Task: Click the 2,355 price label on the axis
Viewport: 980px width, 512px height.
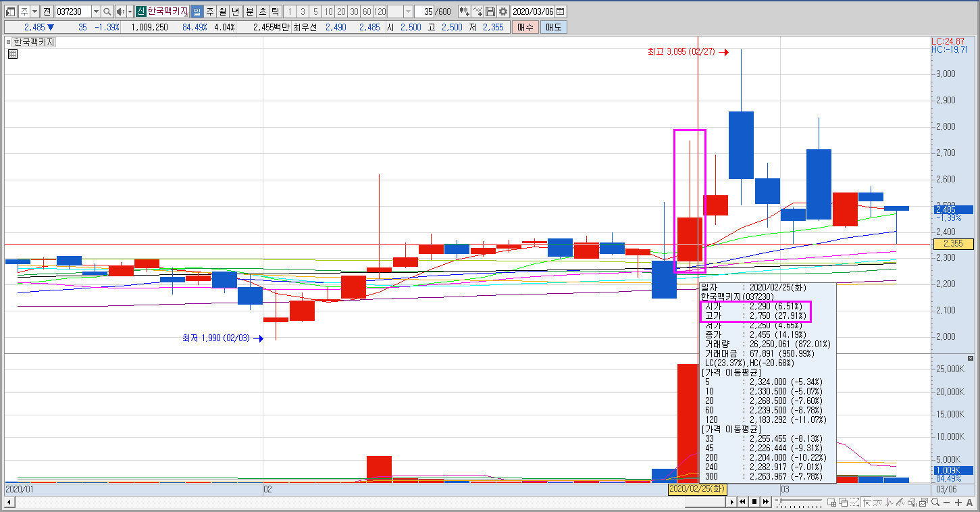Action: click(x=952, y=244)
